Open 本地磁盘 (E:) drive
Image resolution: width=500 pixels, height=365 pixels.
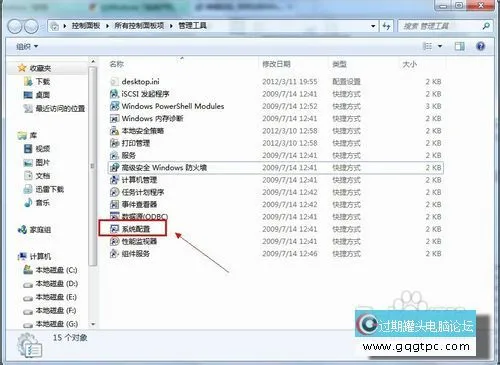[x=56, y=297]
